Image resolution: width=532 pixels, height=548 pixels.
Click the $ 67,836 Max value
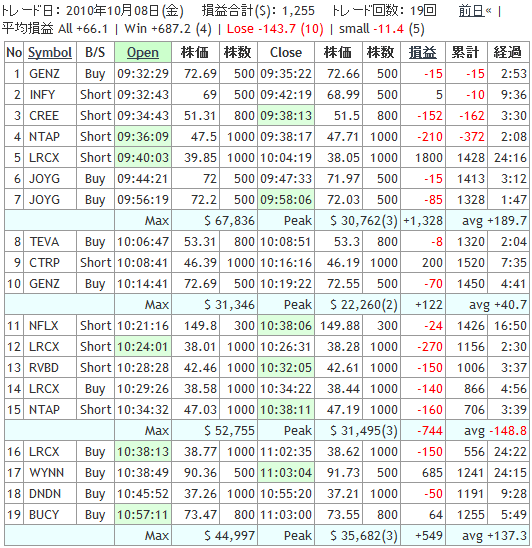[x=229, y=221]
